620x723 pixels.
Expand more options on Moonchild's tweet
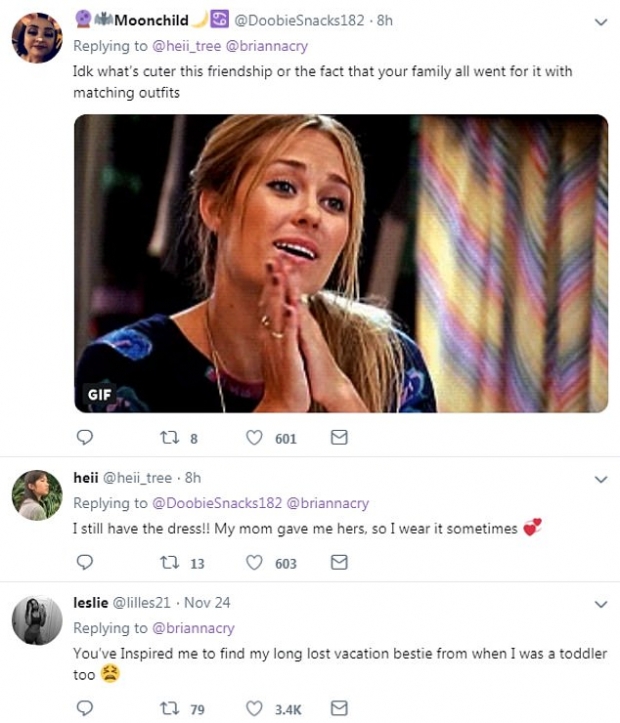[601, 21]
